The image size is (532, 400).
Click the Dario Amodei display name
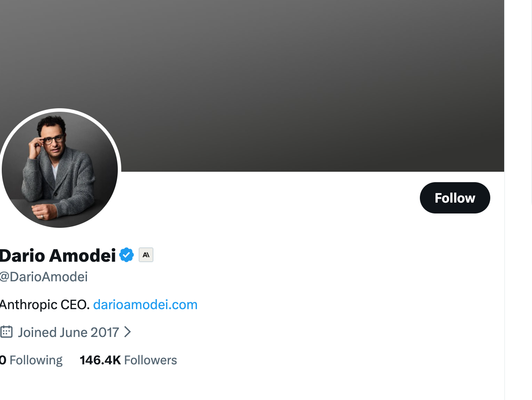pos(57,255)
